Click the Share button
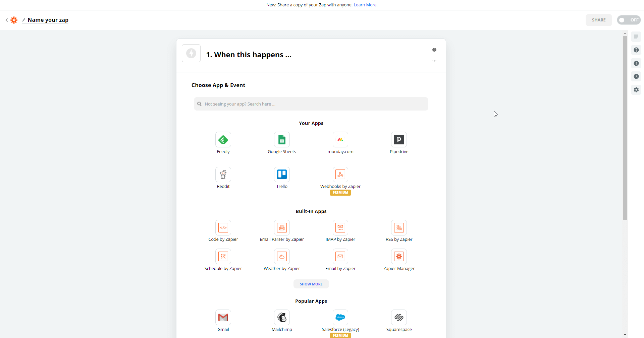644x338 pixels. pyautogui.click(x=599, y=20)
